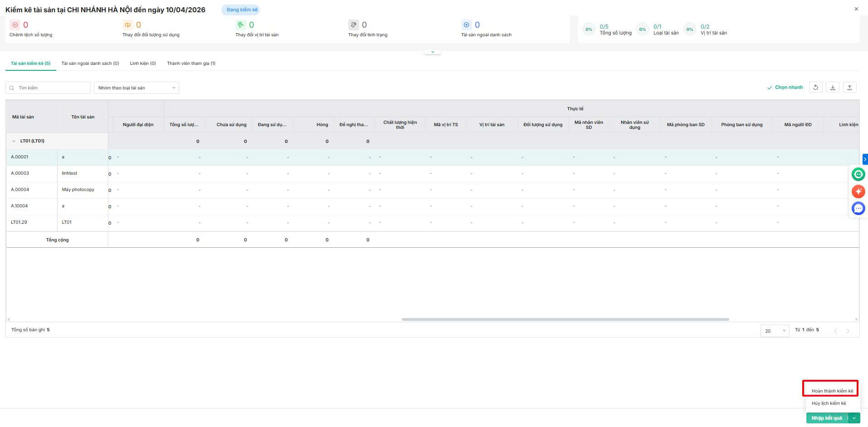Screen dimensions: 868x427
Task: Collapse the LT01 (LT01) group row
Action: (14, 141)
